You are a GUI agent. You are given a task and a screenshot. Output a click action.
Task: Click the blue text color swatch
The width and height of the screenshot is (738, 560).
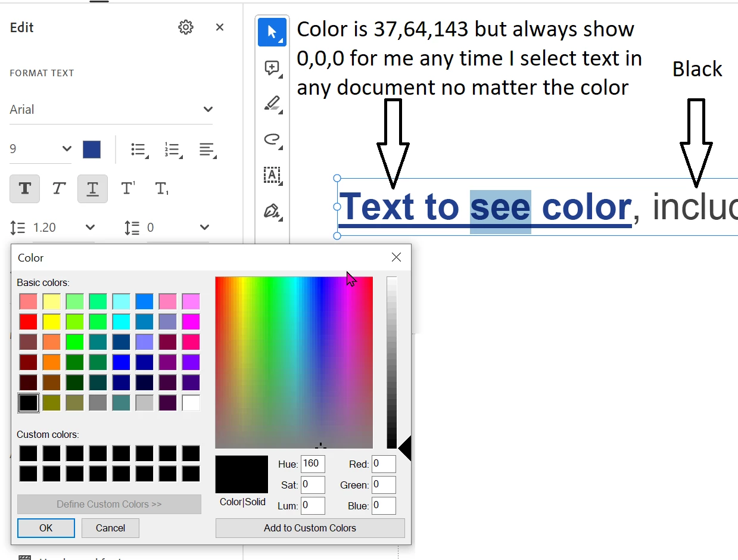coord(92,150)
